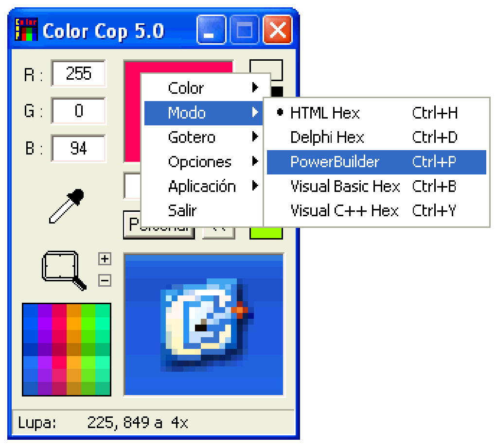The width and height of the screenshot is (496, 448).
Task: Click the R value input field
Action: coord(78,74)
